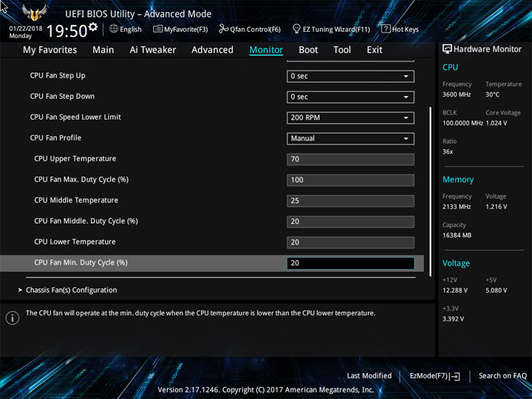This screenshot has width=532, height=399.
Task: Click the CPU Fan Speed Lower Limit label
Action: click(75, 117)
